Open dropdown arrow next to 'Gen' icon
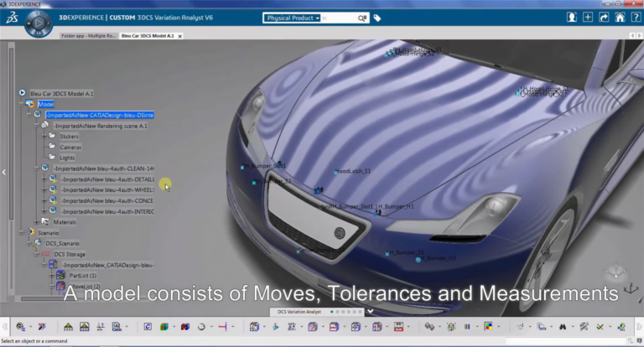644x347 pixels. tap(127, 327)
